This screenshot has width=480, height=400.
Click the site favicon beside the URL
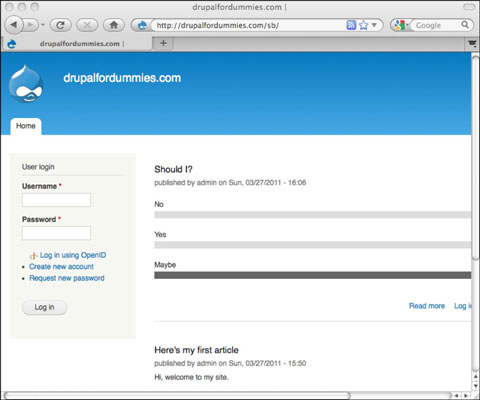pyautogui.click(x=142, y=25)
